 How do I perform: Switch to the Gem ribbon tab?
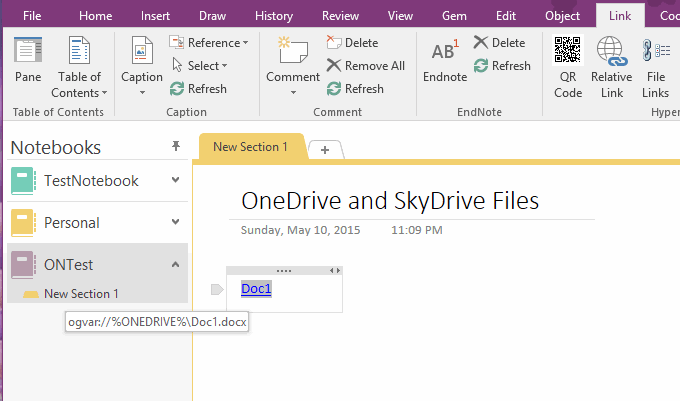coord(454,16)
